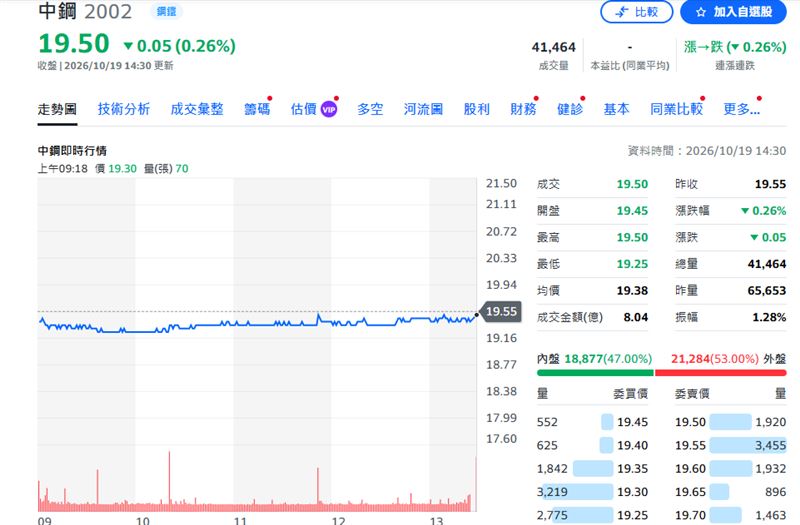The height and width of the screenshot is (525, 800).
Task: Open the 健診 tab
Action: pyautogui.click(x=570, y=109)
